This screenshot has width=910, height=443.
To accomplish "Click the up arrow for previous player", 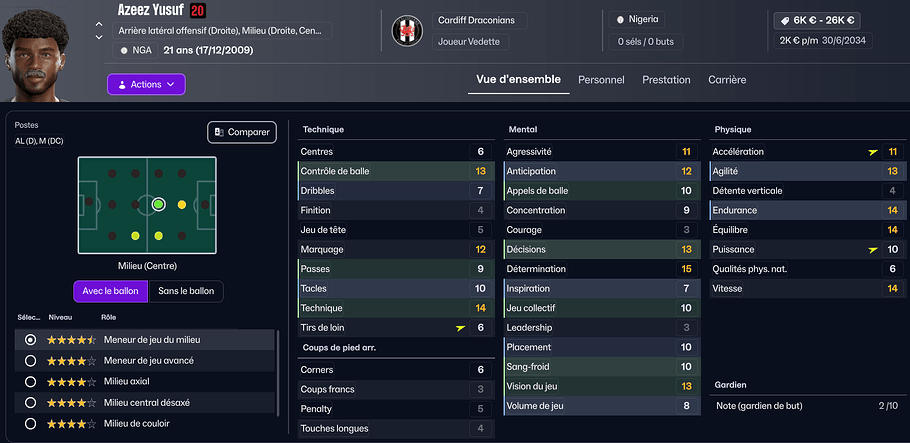I will 98,23.
